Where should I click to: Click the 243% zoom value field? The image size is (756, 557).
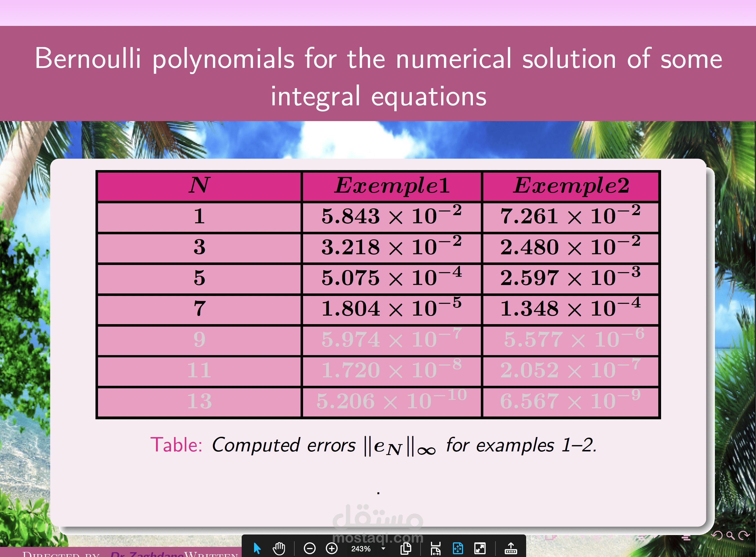pyautogui.click(x=361, y=549)
